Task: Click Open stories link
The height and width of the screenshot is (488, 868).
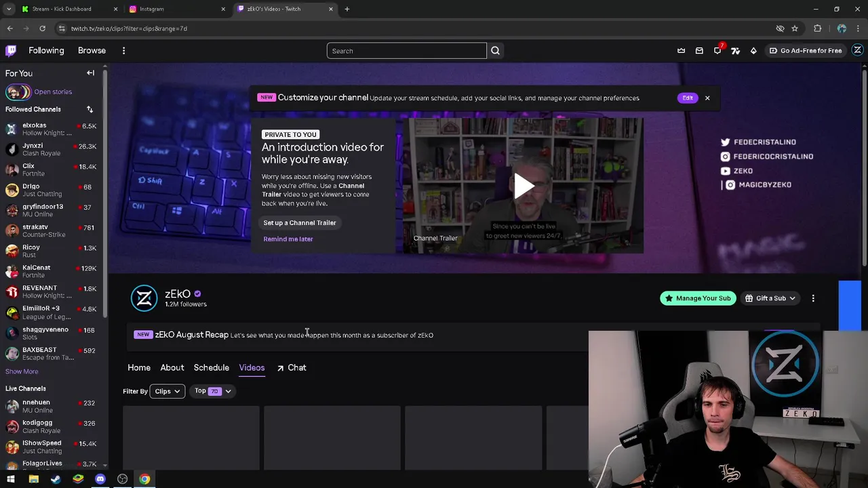Action: (x=53, y=91)
